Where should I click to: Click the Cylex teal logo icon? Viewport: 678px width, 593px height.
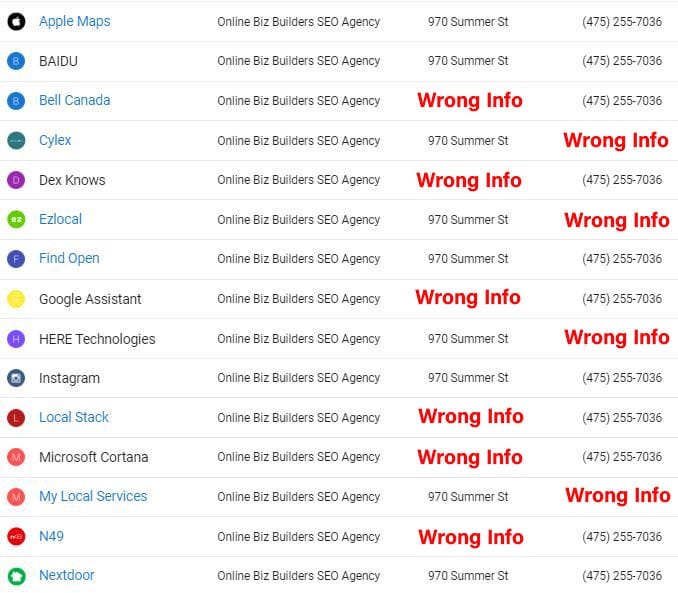click(x=16, y=140)
